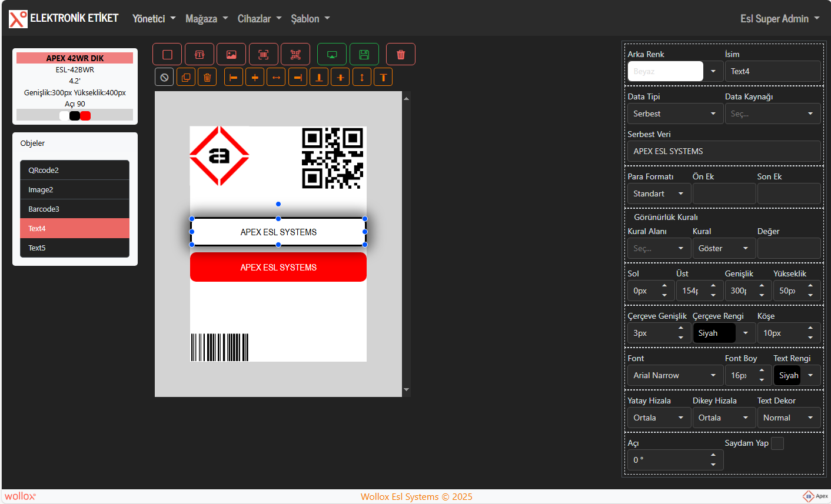Click the Serbest Veri text field
Image resolution: width=831 pixels, height=504 pixels.
(x=724, y=151)
